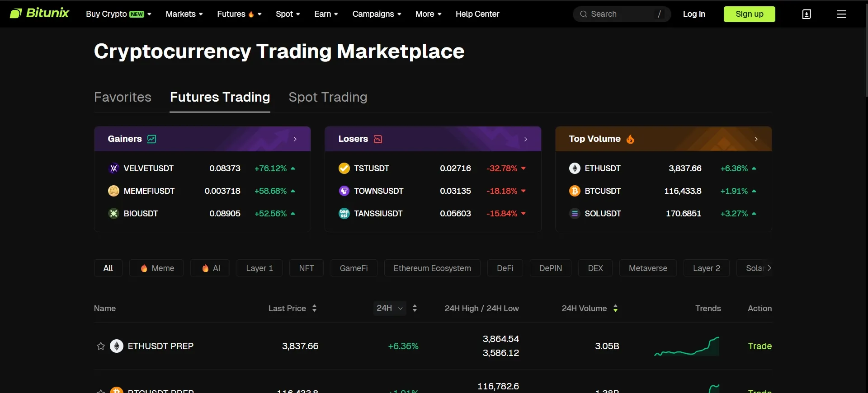
Task: Expand the Earn dropdown
Action: coord(326,14)
